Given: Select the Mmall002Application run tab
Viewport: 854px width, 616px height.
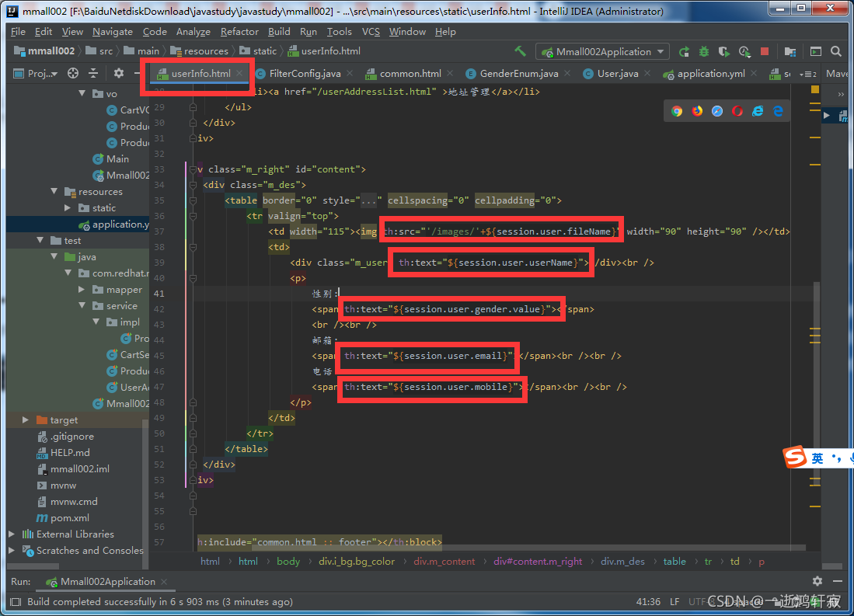Looking at the screenshot, I should [x=106, y=582].
